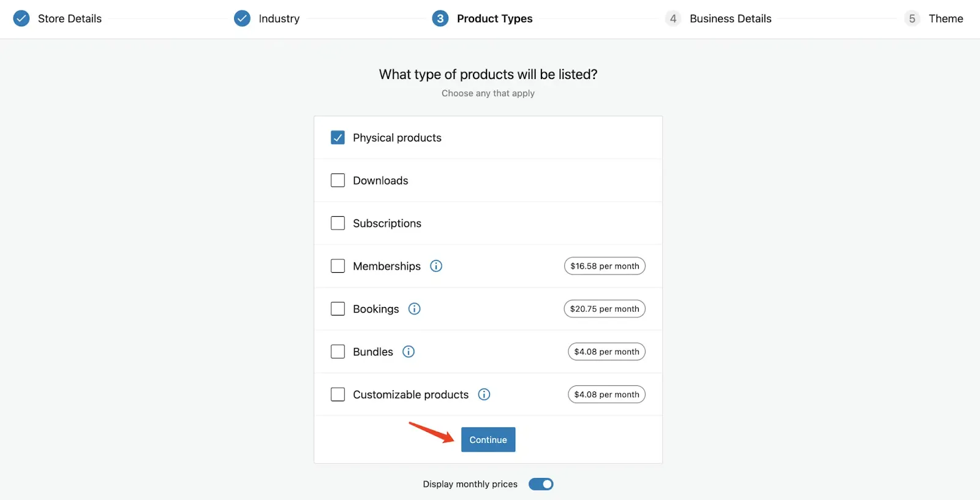The height and width of the screenshot is (500, 980).
Task: Return to the Industry step
Action: (279, 18)
